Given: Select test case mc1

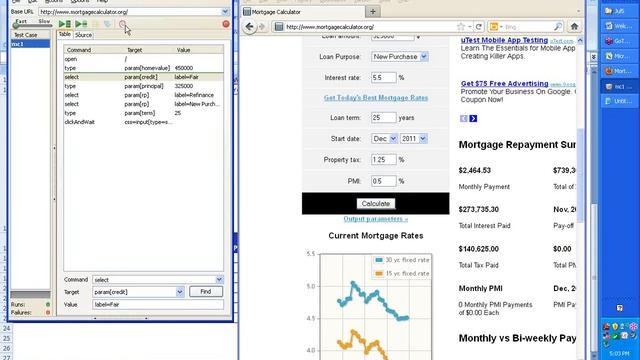Looking at the screenshot, I should pos(30,44).
